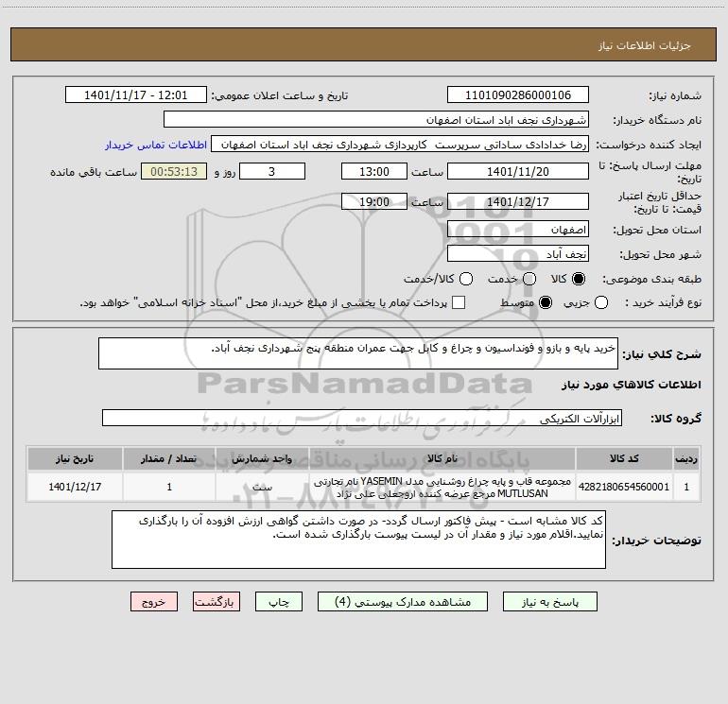
Task: Click the delivery city field نجف آباد
Action: click(518, 254)
